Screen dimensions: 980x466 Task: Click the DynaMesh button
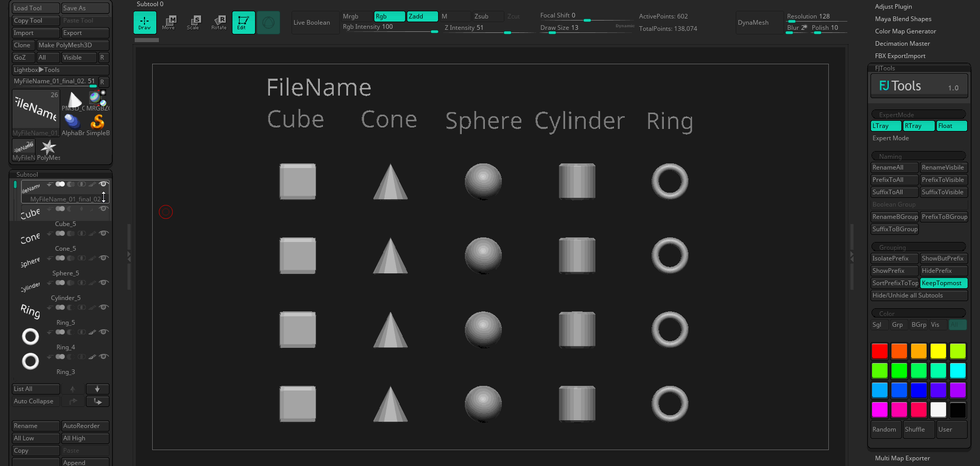[759, 23]
